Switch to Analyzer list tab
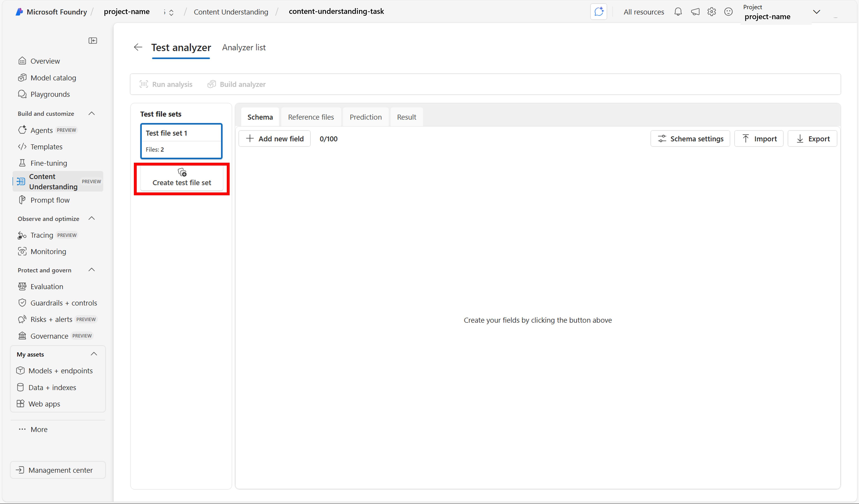 pos(244,47)
